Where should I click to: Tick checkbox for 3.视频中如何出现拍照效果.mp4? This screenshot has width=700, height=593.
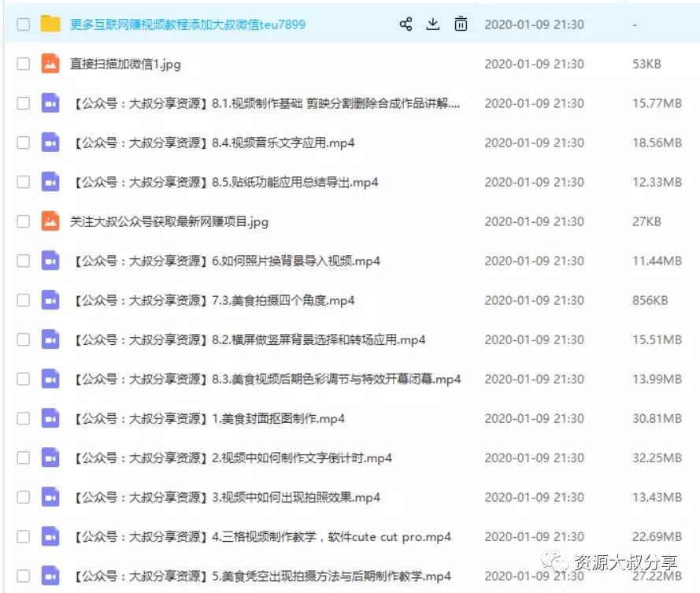click(x=23, y=497)
